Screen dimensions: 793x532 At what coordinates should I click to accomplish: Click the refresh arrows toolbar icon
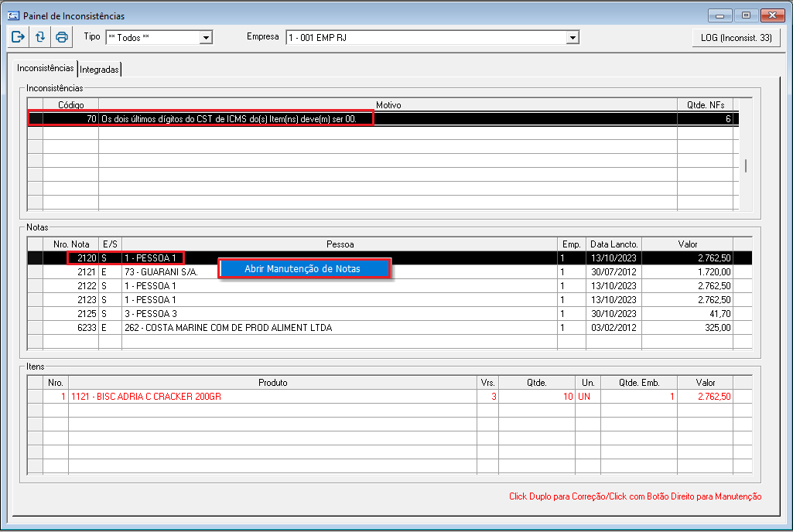coord(40,37)
